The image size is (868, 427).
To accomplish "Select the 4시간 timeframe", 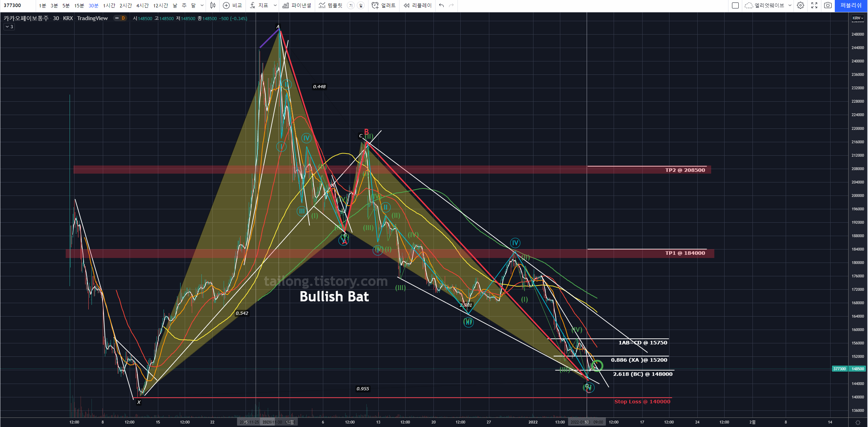I will [x=142, y=5].
